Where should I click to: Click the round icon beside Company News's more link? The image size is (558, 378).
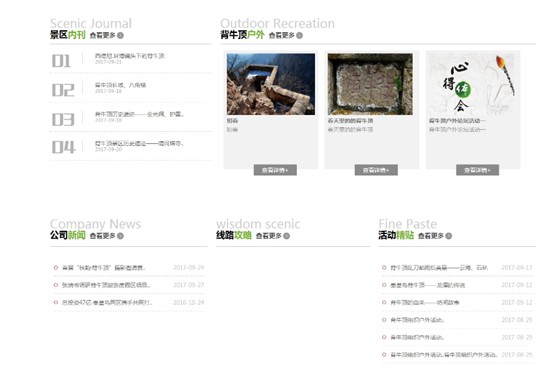click(120, 236)
